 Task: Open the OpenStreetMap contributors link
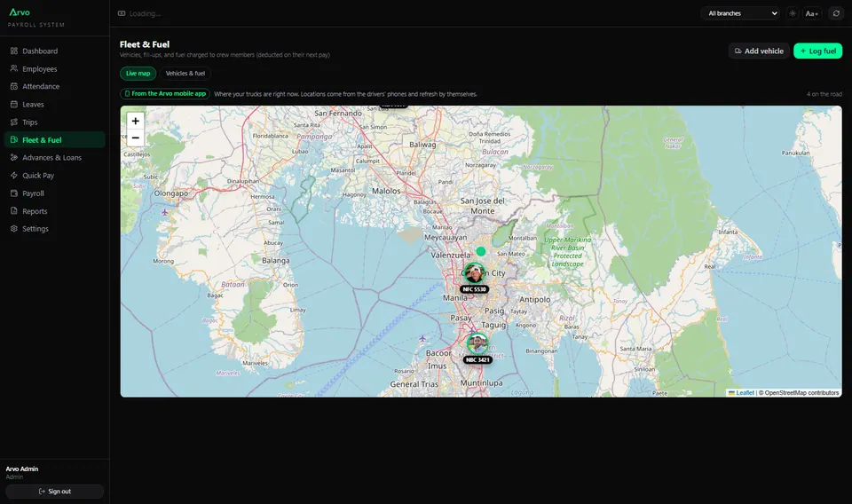(x=801, y=393)
